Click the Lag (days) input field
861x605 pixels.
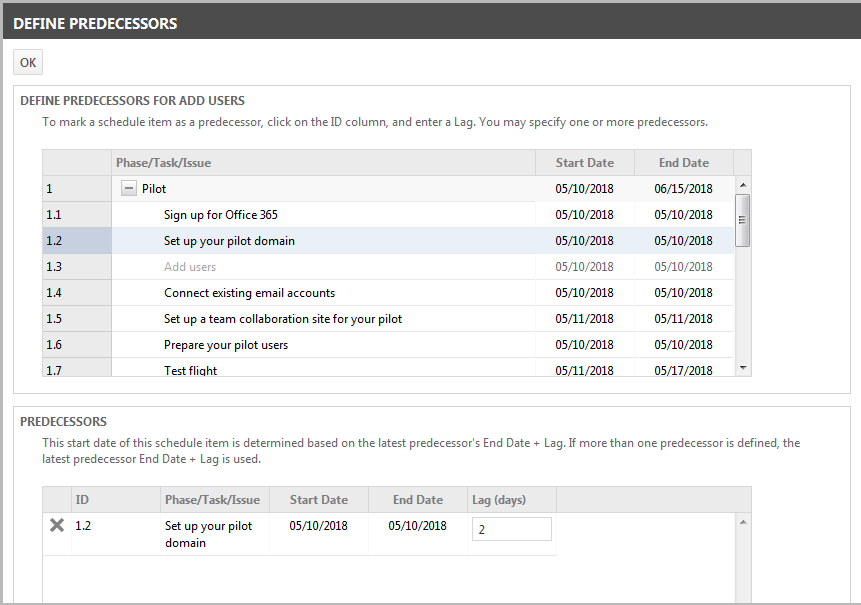(x=510, y=530)
